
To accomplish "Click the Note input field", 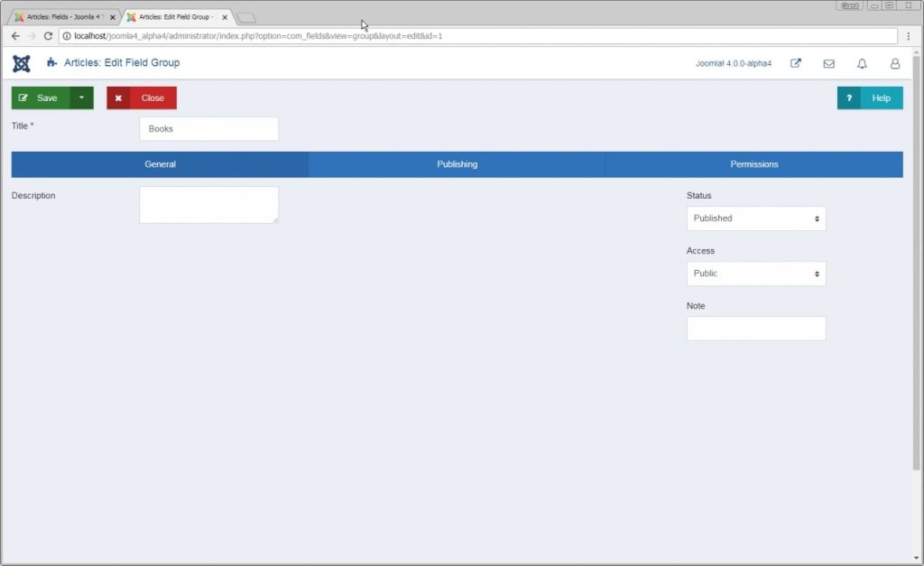I will coord(756,329).
